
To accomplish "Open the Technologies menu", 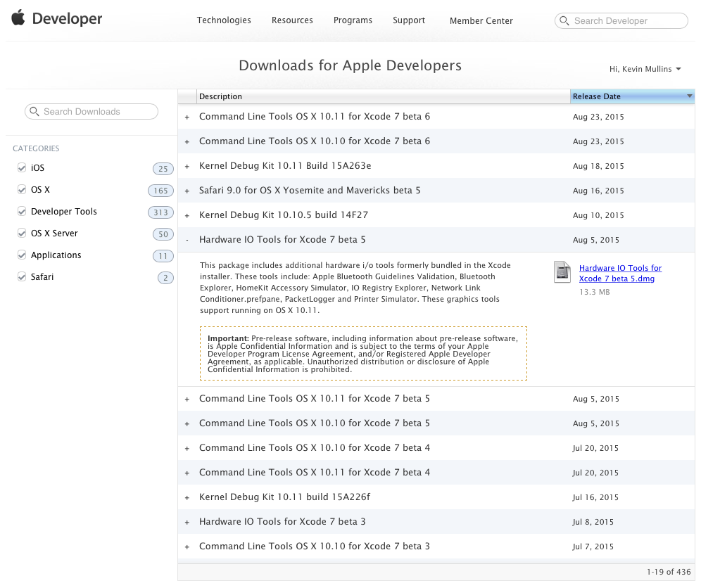I will point(224,20).
